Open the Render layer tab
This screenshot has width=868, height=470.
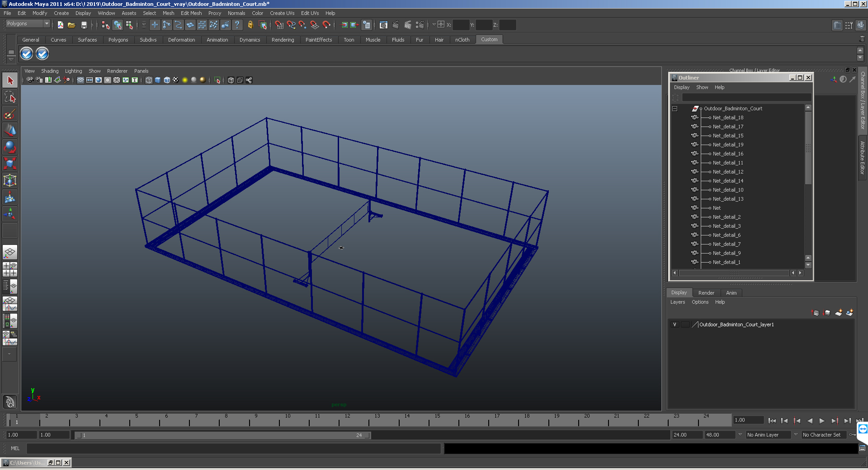pos(706,293)
